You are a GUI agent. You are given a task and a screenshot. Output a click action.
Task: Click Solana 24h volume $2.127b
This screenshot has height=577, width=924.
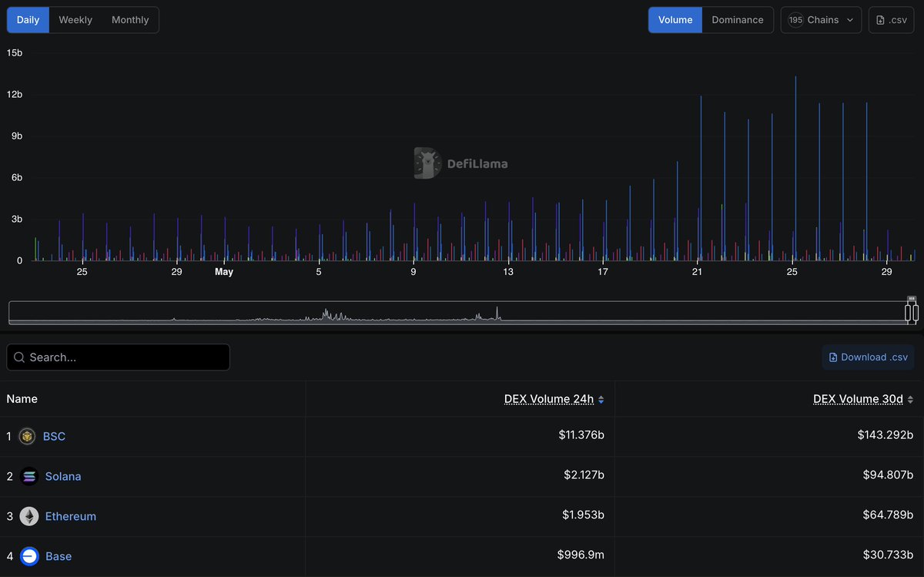point(584,476)
